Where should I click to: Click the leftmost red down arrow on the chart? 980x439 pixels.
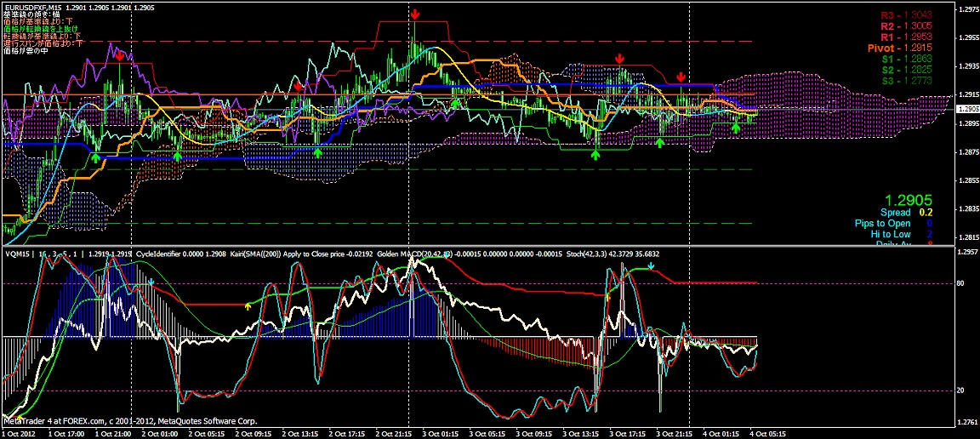point(122,55)
